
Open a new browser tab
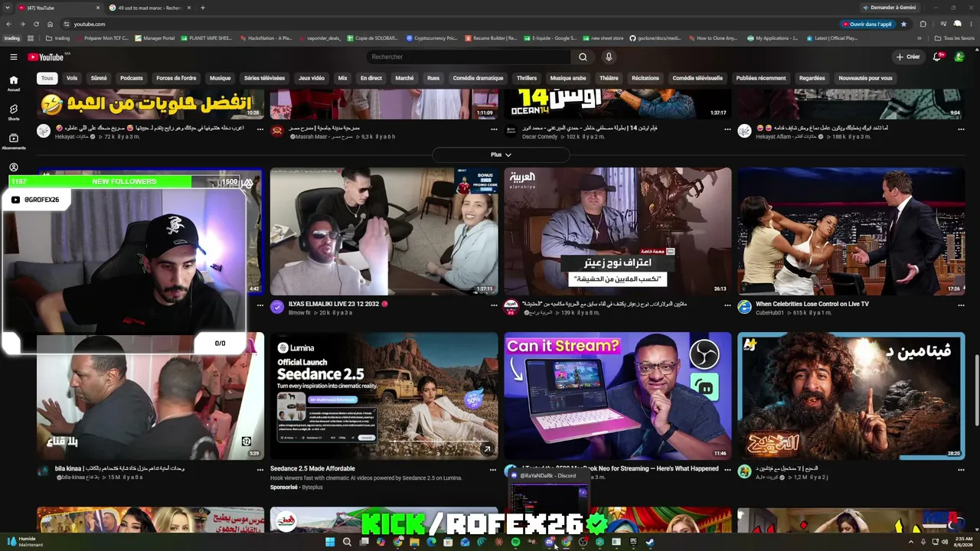click(202, 8)
